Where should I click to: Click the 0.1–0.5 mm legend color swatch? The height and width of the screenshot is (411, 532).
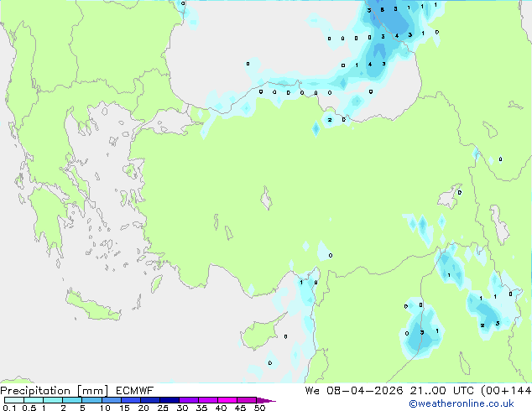click(14, 400)
